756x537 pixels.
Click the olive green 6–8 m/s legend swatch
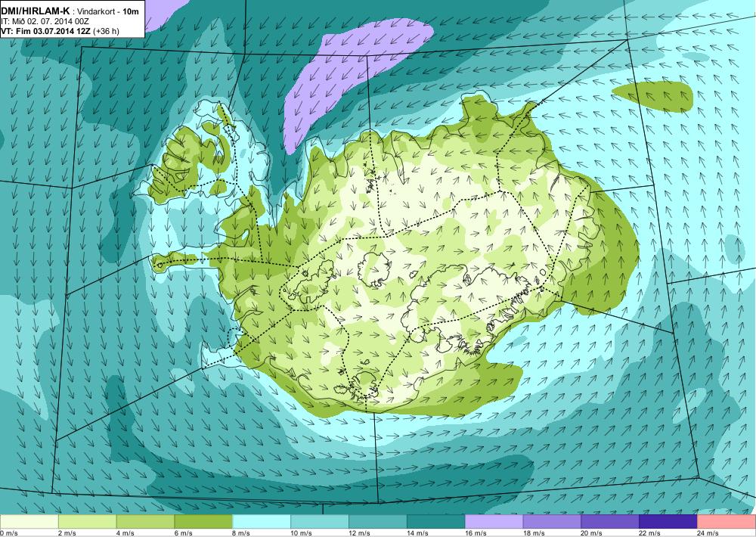203,522
